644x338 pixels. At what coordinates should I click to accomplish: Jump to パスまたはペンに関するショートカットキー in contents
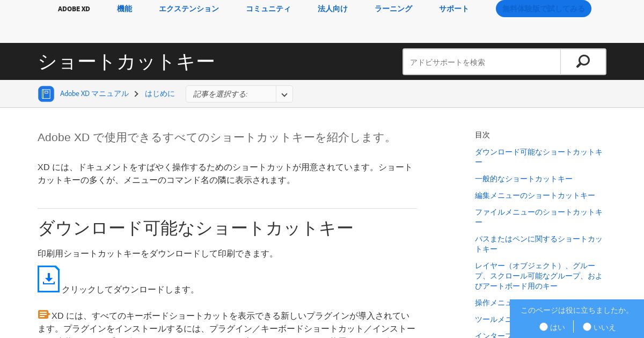click(539, 244)
